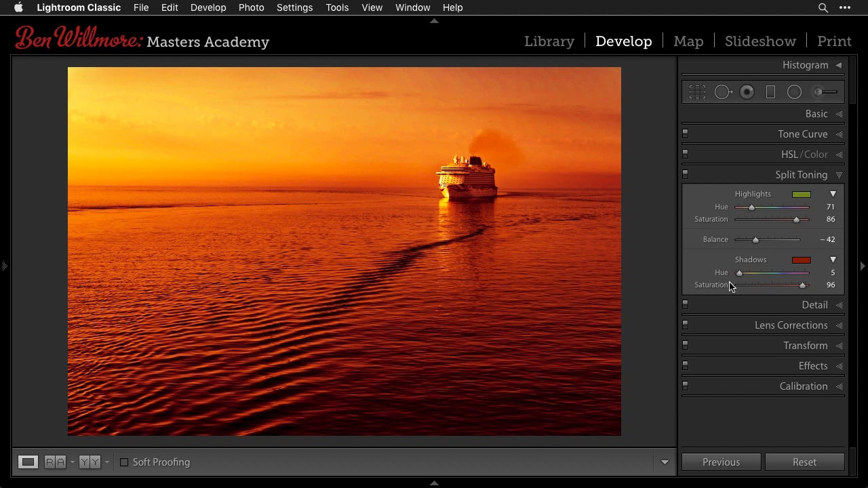Screen dimensions: 868x488
Task: Click the Highlights Saturation value 86
Action: [831, 220]
